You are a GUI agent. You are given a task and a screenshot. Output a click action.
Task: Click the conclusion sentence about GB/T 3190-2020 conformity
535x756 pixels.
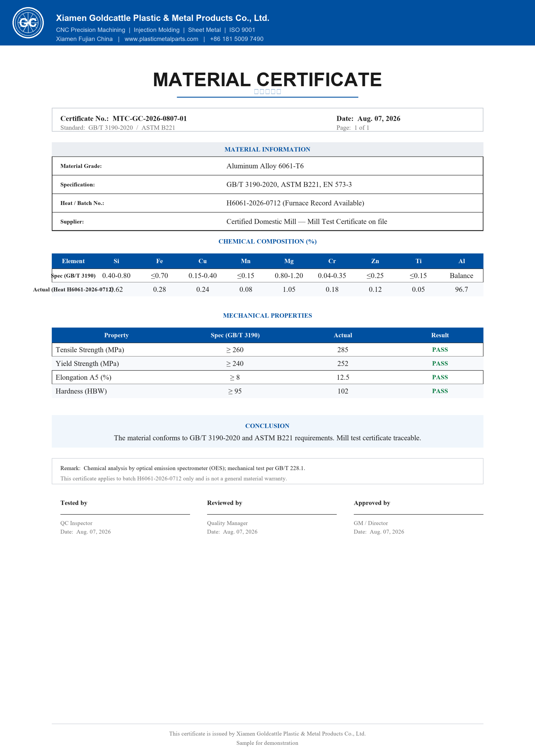point(267,438)
